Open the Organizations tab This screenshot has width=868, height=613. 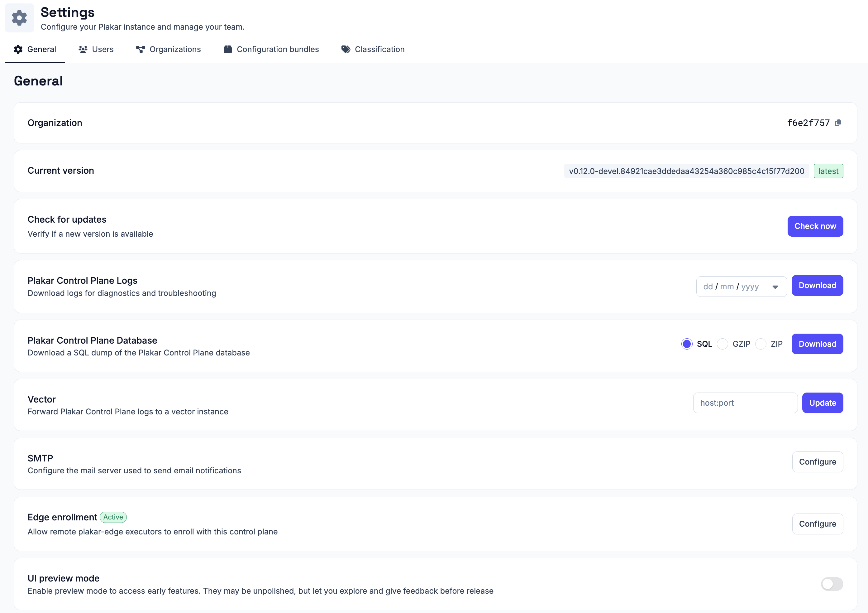point(169,50)
